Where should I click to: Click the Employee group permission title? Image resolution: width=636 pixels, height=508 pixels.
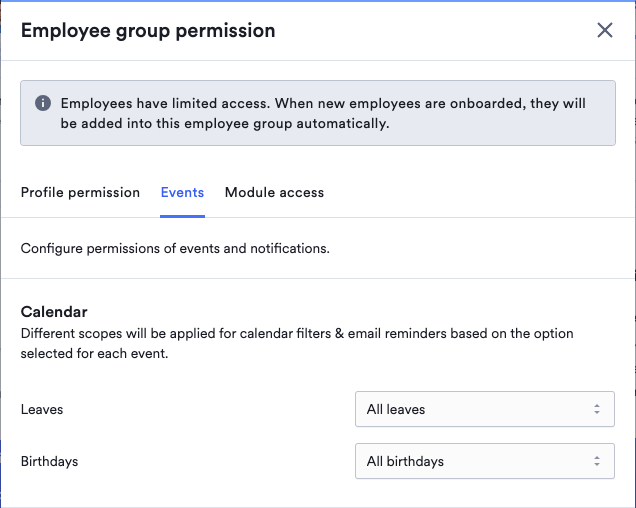[148, 31]
